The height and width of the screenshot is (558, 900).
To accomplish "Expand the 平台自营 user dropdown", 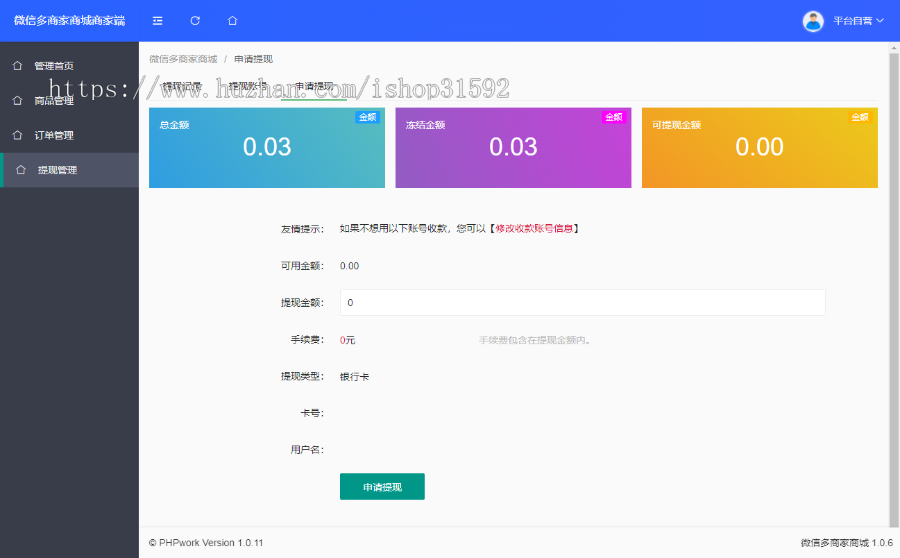I will [858, 20].
